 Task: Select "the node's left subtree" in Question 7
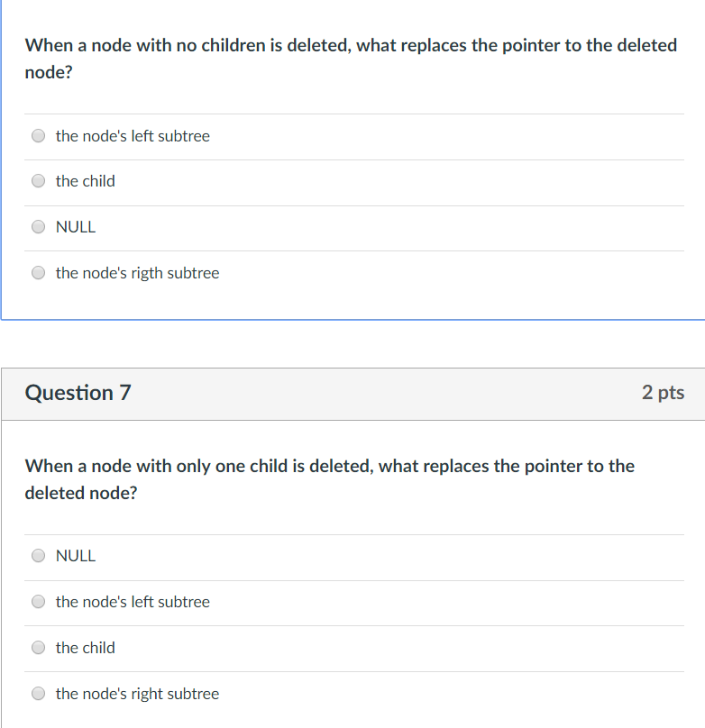click(x=38, y=601)
